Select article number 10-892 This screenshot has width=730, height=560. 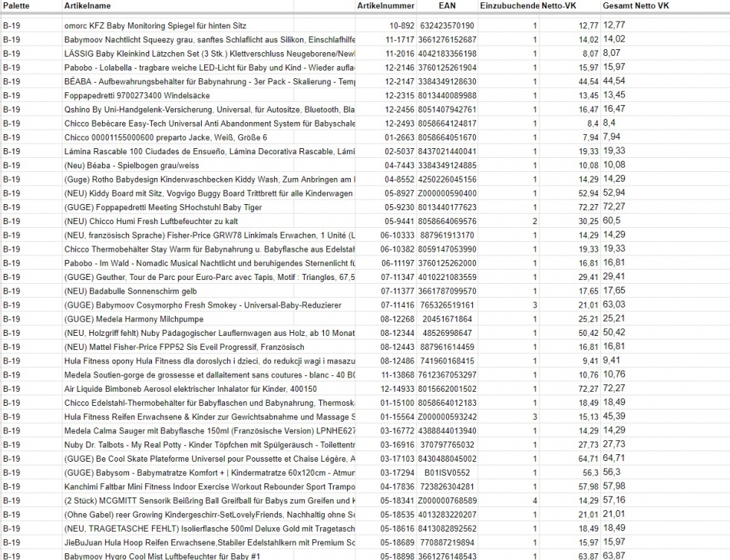(401, 25)
